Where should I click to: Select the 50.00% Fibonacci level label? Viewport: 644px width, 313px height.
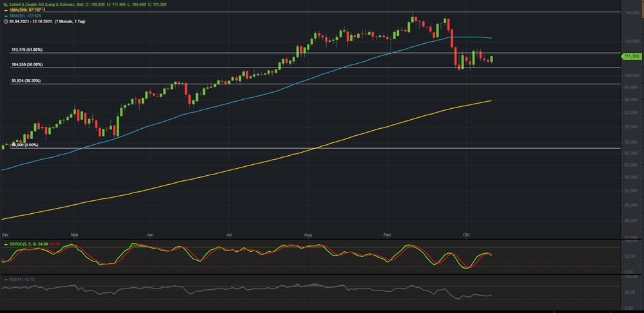point(26,65)
